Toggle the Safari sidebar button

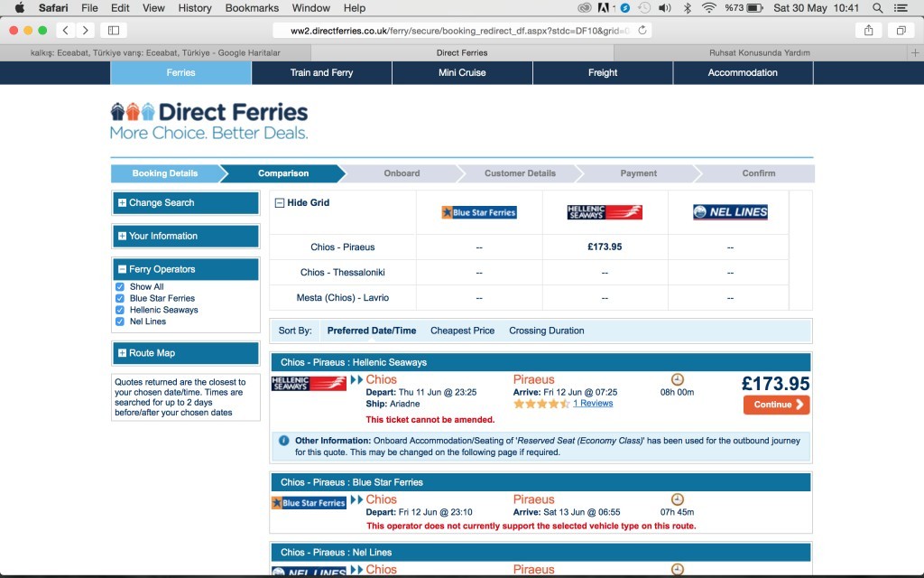114,30
